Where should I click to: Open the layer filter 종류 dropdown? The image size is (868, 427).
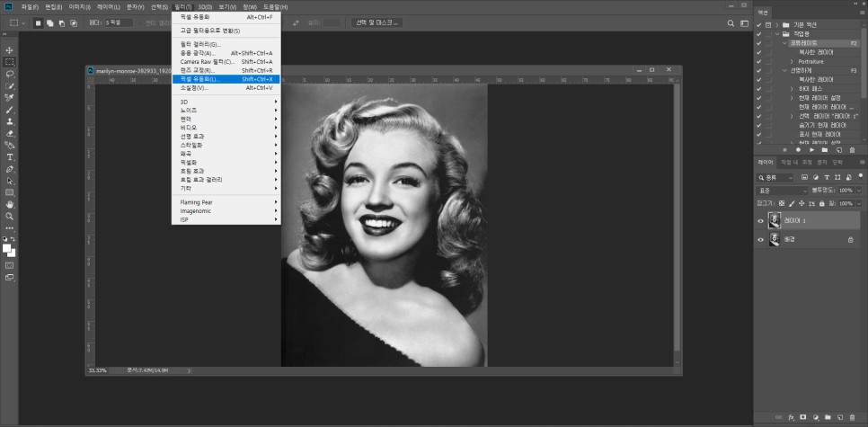click(775, 178)
